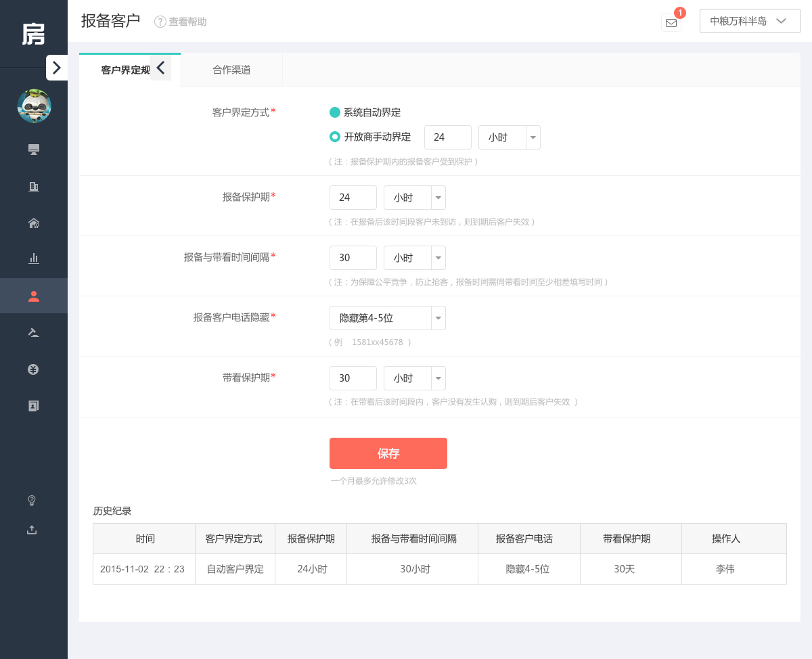Open the monitor dashboard sidebar icon
Viewport: 812px width, 659px height.
(33, 150)
